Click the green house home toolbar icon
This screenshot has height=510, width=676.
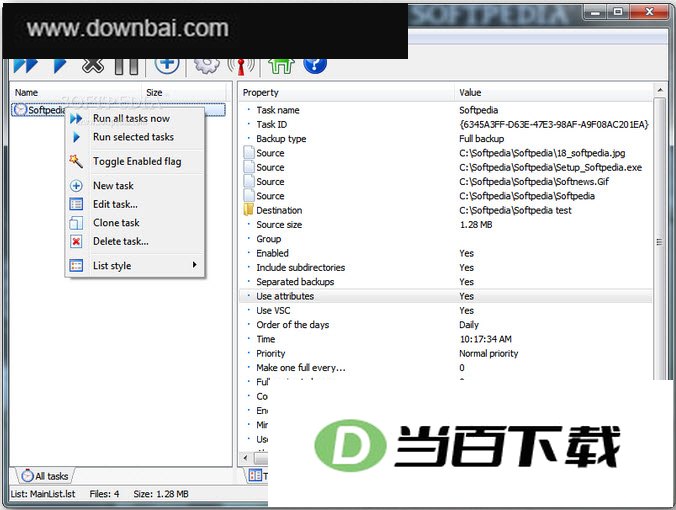[281, 66]
